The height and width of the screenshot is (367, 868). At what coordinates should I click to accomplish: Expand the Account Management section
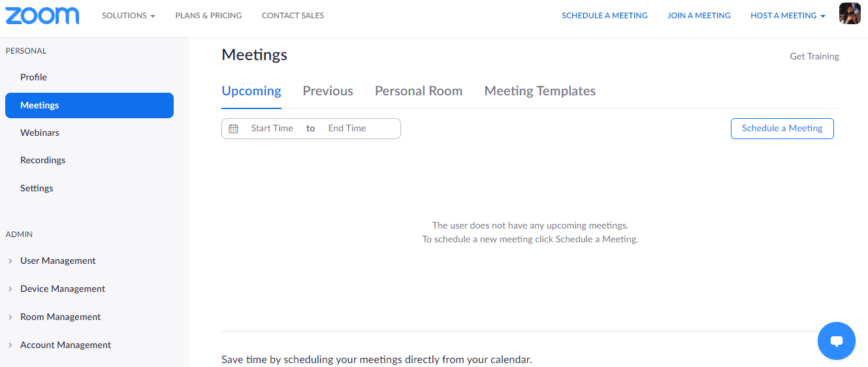65,345
